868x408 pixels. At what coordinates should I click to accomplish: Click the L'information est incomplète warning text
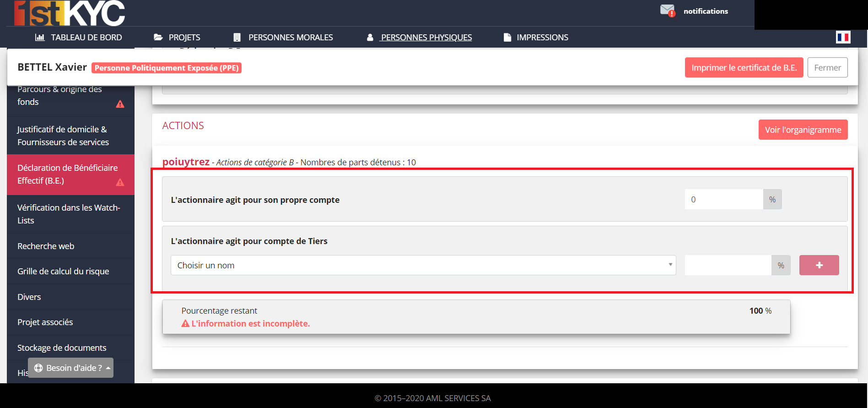coord(250,323)
